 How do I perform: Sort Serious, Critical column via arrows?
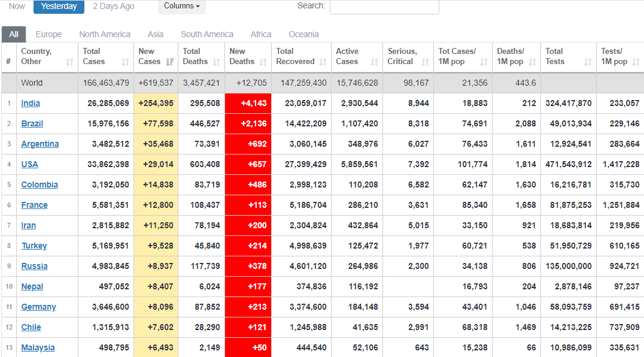425,62
